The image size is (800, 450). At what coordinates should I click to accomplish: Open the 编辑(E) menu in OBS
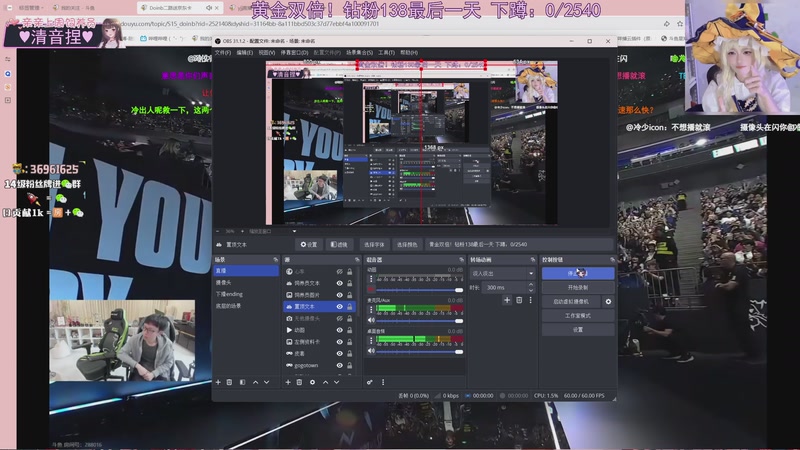(x=244, y=53)
